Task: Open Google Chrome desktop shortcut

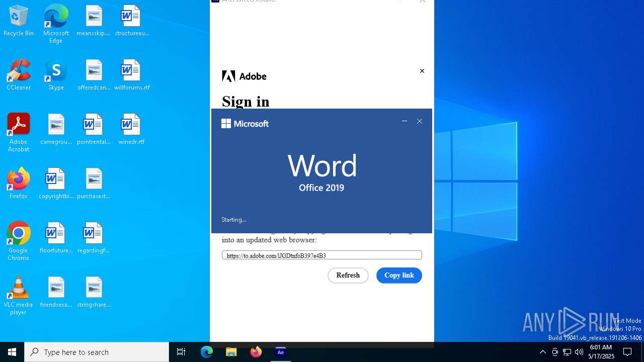Action: pos(19,241)
